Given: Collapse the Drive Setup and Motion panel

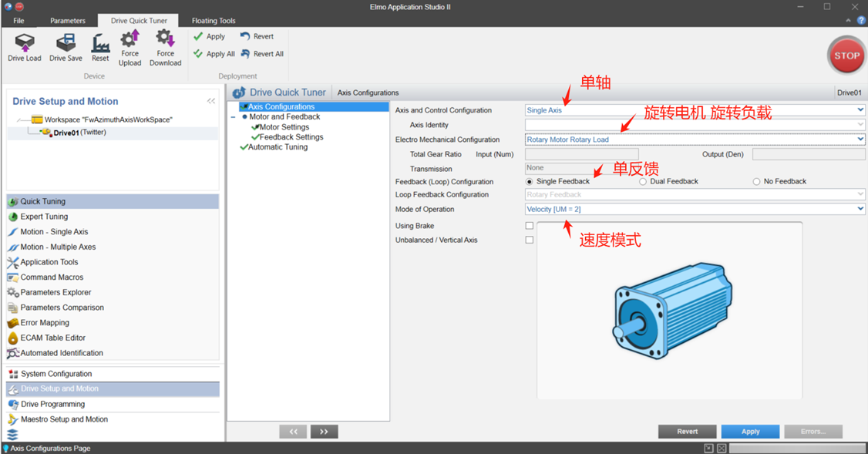Looking at the screenshot, I should pos(211,101).
